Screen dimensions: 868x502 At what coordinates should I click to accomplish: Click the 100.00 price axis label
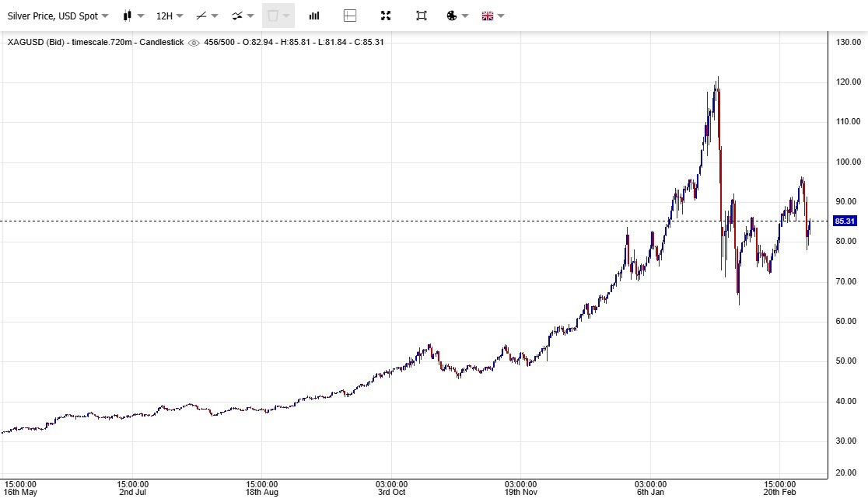849,162
